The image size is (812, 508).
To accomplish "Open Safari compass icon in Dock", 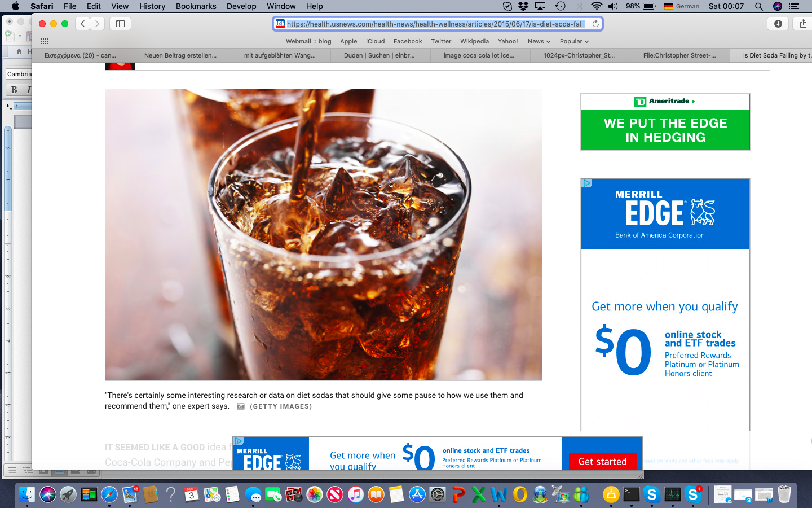I will pos(109,495).
